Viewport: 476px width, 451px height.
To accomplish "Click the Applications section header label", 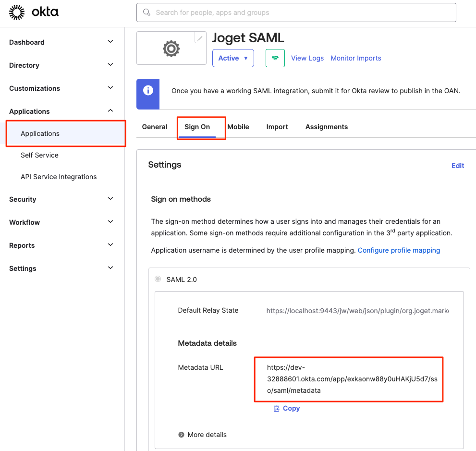I will click(29, 111).
